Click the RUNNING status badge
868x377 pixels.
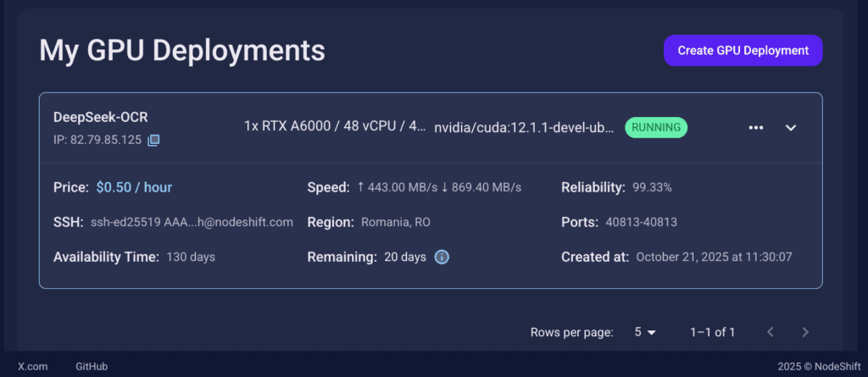[x=656, y=127]
